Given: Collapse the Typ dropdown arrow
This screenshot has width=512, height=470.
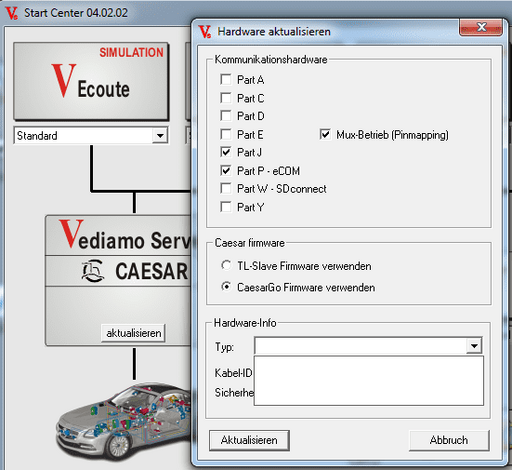Looking at the screenshot, I should coord(474,346).
